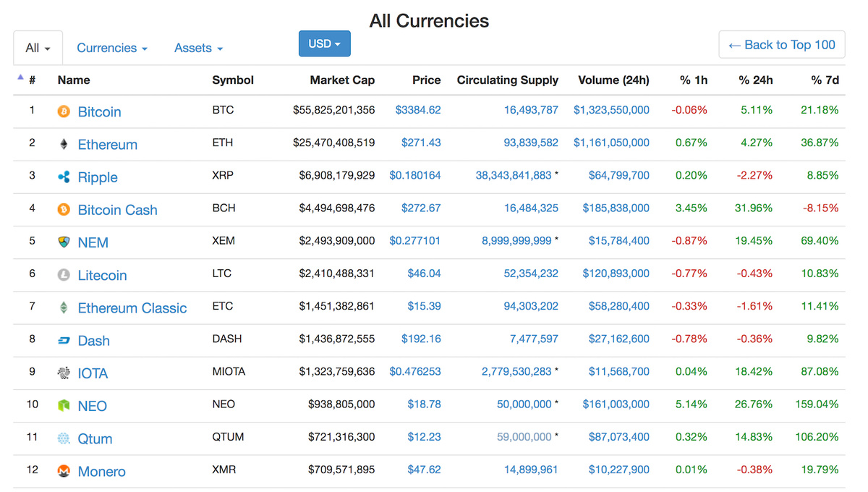Click the Qtum logo icon
The height and width of the screenshot is (492, 868).
click(64, 438)
